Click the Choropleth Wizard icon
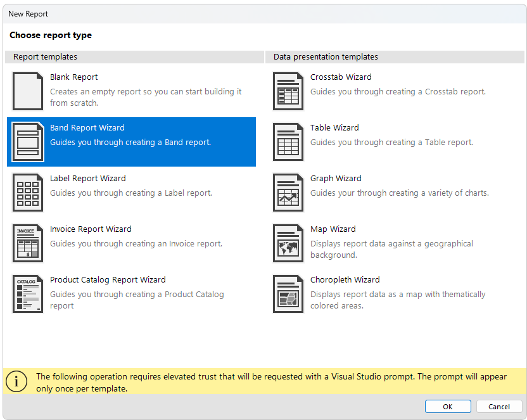 [288, 293]
